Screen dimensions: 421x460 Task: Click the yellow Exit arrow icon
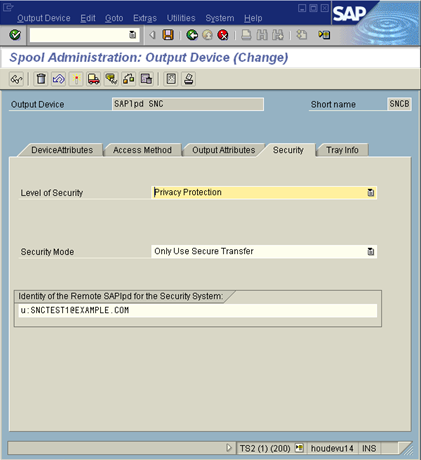207,35
